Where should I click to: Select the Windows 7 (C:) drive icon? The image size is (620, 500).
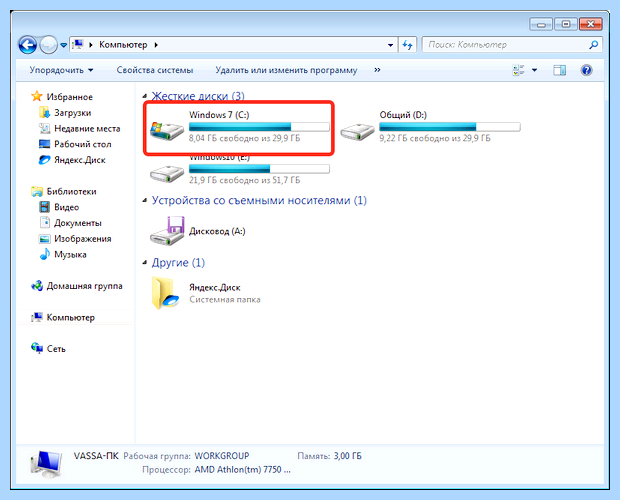(167, 131)
